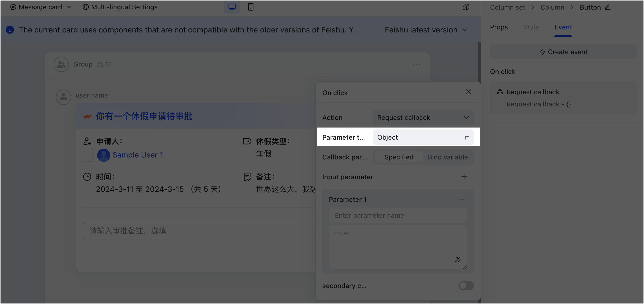Image resolution: width=644 pixels, height=304 pixels.
Task: Click the variable icon in top toolbar
Action: [x=466, y=7]
